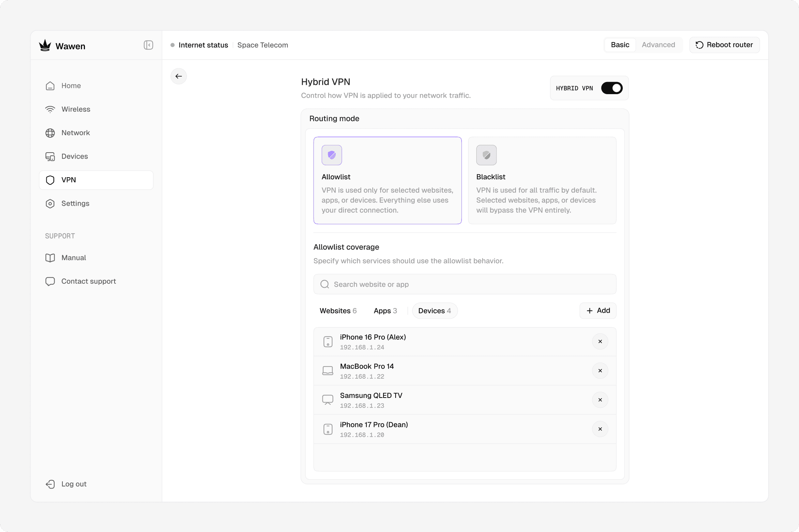Remove iPhone 17 Pro (Dean) device
The height and width of the screenshot is (532, 799).
point(600,429)
